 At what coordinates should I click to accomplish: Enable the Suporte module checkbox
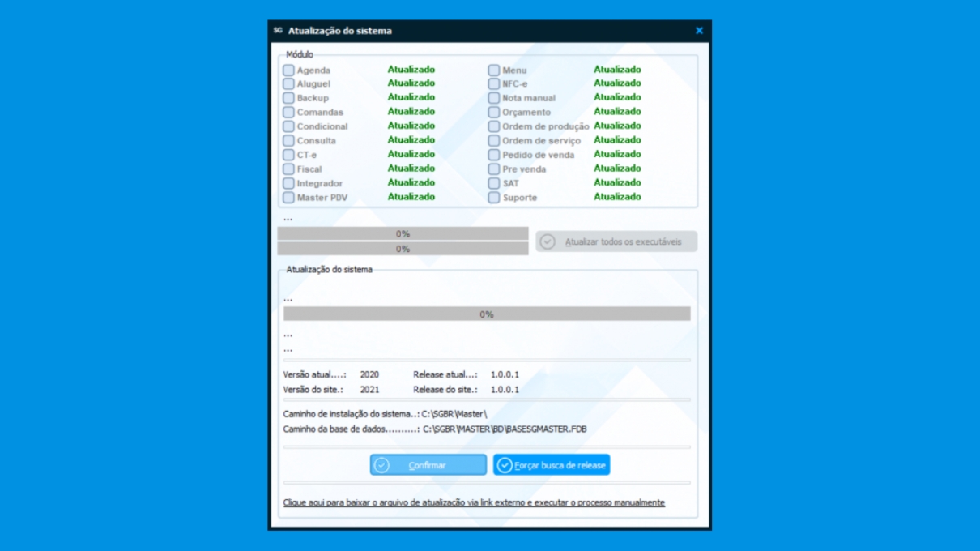click(494, 198)
